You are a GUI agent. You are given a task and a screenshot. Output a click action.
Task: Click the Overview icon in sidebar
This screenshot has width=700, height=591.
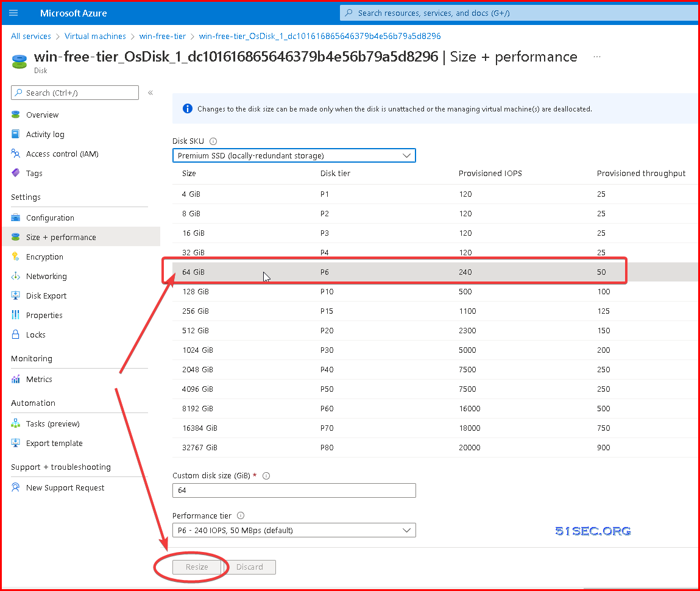coord(16,115)
